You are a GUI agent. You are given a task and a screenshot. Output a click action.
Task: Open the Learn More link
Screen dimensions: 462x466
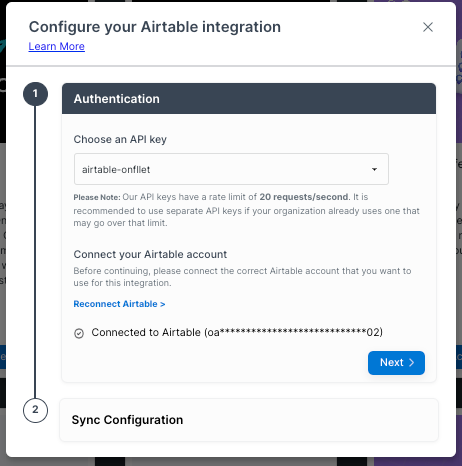click(57, 46)
